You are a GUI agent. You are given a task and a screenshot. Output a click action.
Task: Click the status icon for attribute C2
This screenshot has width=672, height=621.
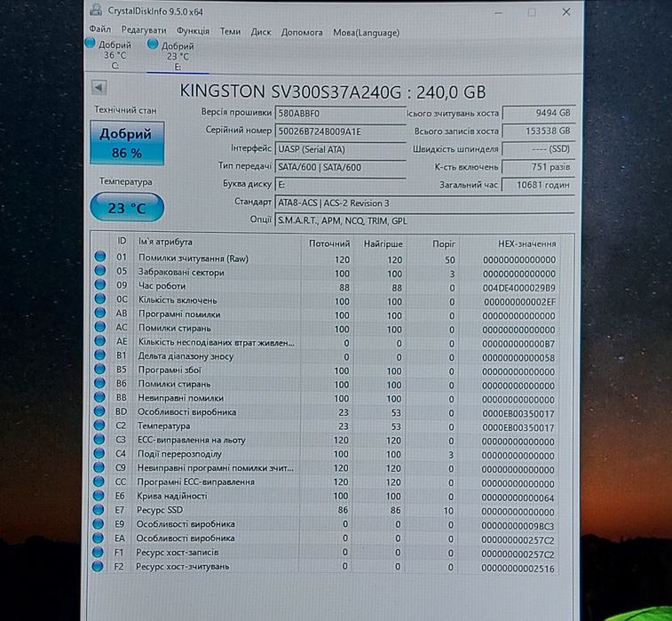click(x=99, y=425)
